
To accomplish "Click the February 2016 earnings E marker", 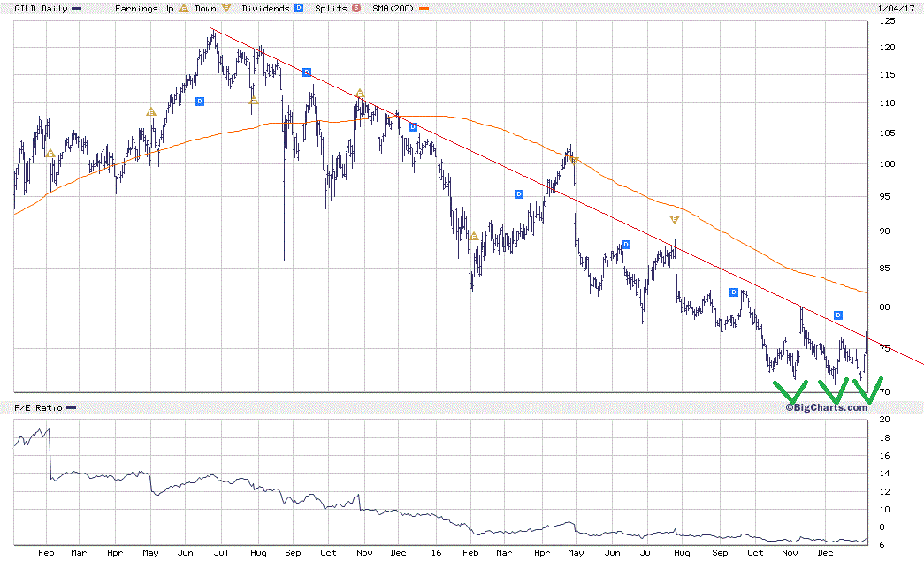I will (474, 236).
